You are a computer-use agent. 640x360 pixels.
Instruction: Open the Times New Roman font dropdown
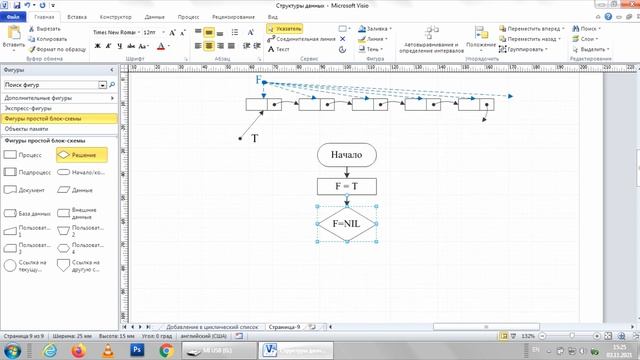click(139, 33)
